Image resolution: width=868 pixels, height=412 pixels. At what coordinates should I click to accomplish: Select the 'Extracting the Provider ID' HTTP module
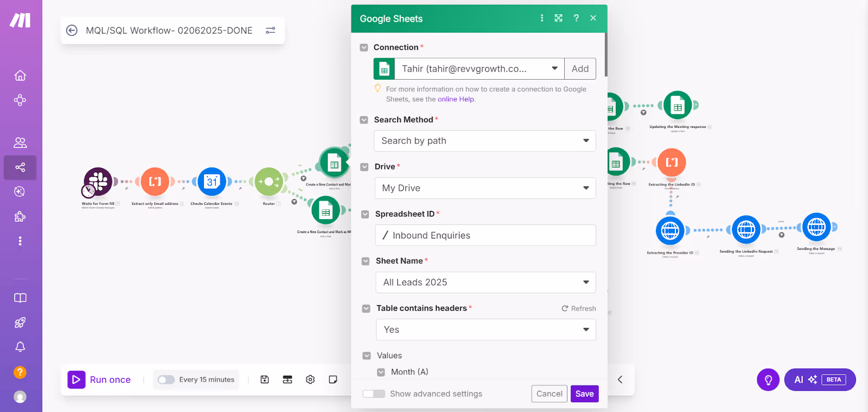click(x=670, y=230)
